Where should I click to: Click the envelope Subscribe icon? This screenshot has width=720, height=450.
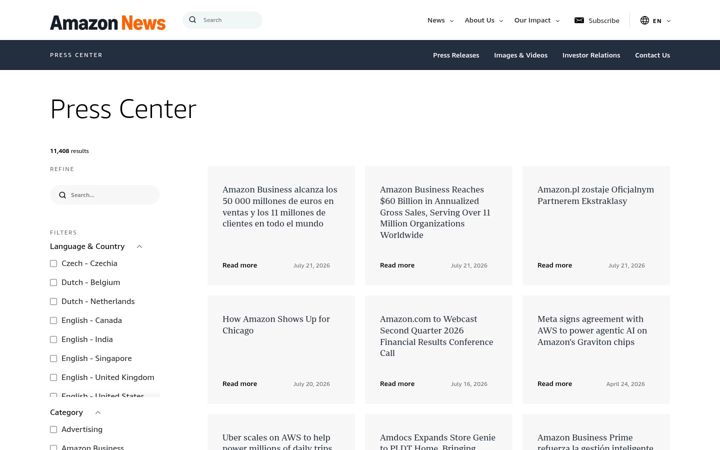pyautogui.click(x=579, y=20)
